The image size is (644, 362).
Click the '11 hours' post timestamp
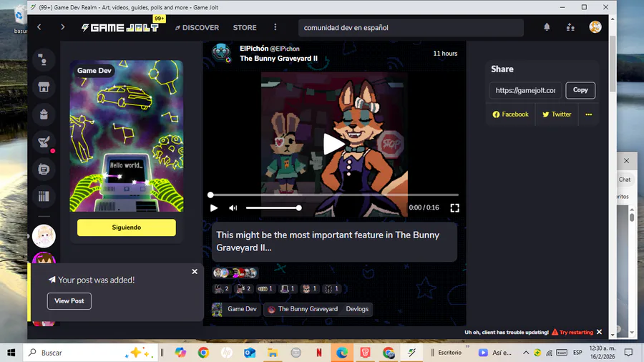pos(445,54)
